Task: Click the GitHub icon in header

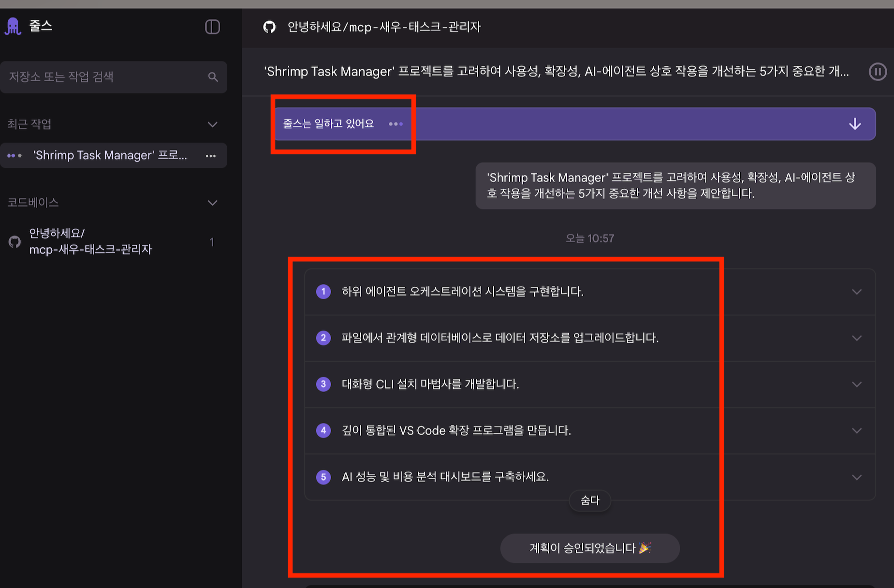Action: coord(269,27)
